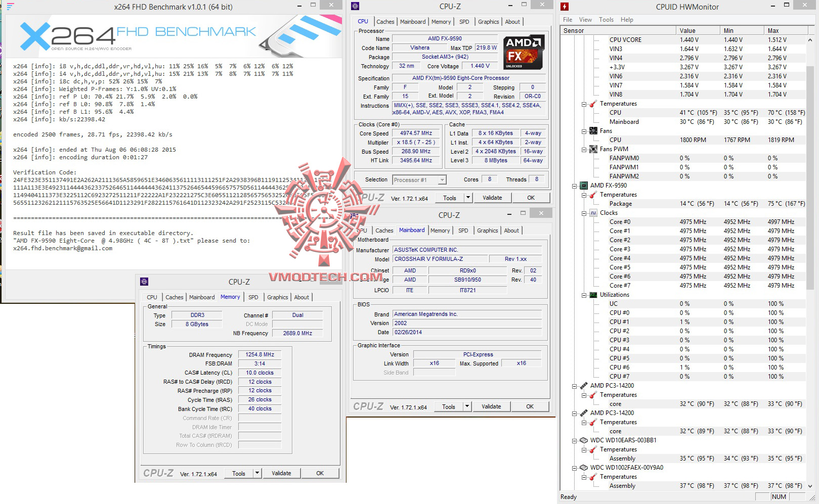Click the x264 FHD Benchmark title bar icon
This screenshot has height=504, width=819.
[x=10, y=7]
